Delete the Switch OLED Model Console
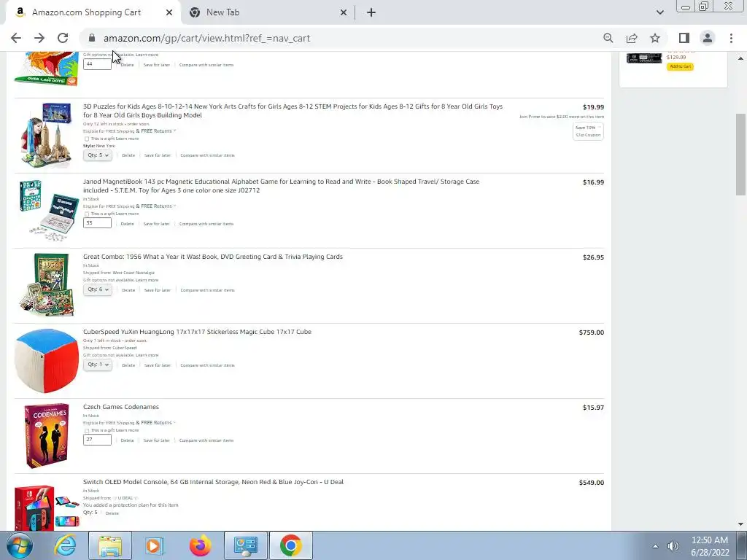Viewport: 747px width, 560px height. point(112,513)
